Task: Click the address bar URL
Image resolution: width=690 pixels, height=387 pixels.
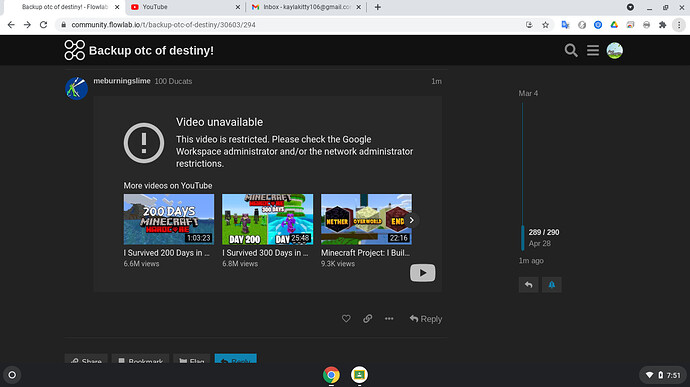Action: tap(163, 25)
